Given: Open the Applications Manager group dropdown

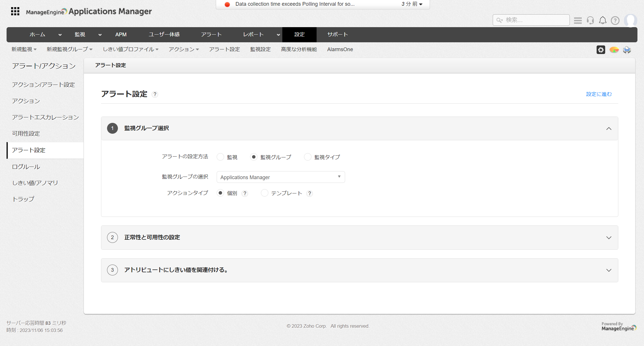Looking at the screenshot, I should pyautogui.click(x=281, y=177).
